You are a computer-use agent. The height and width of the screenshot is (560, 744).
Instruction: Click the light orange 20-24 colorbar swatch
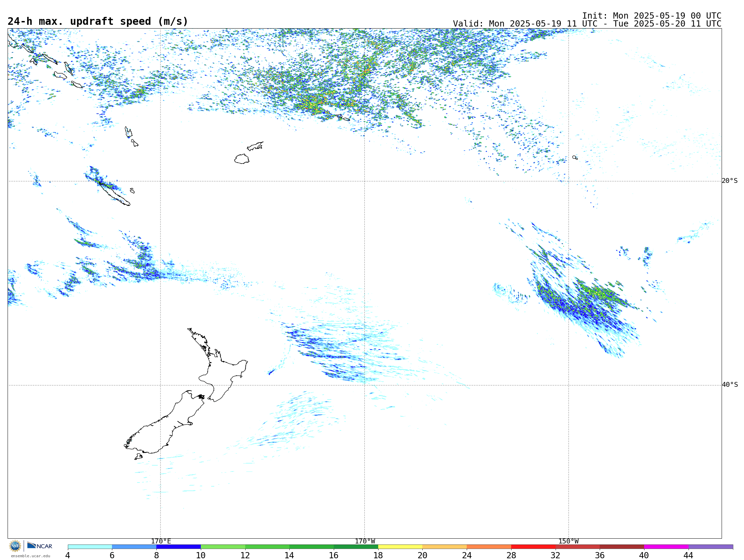point(445,547)
